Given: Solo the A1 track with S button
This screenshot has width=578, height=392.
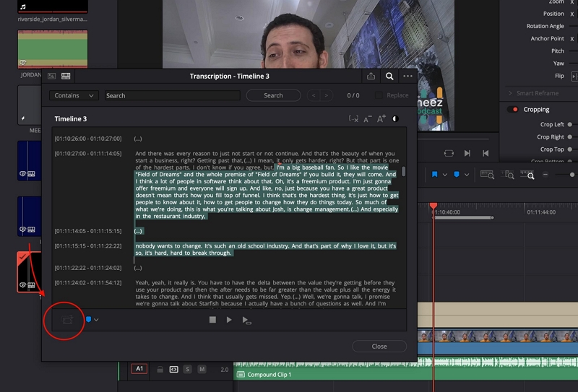Looking at the screenshot, I should pos(188,369).
